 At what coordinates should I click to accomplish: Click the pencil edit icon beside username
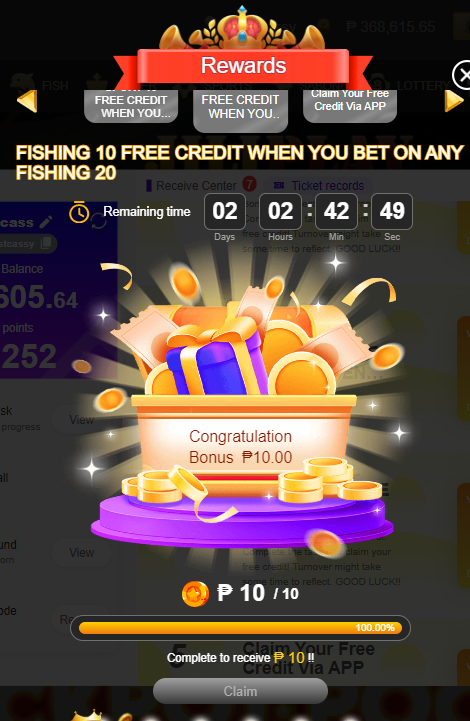point(46,222)
